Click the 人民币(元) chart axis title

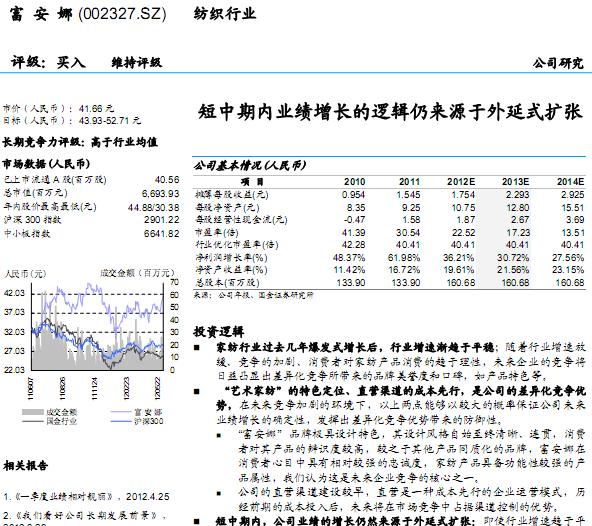[25, 273]
